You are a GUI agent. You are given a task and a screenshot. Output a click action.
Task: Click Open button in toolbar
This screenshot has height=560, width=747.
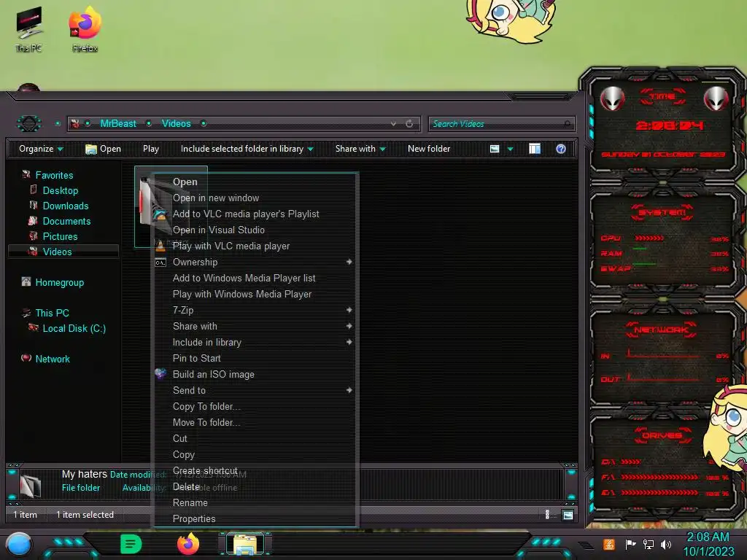point(103,149)
